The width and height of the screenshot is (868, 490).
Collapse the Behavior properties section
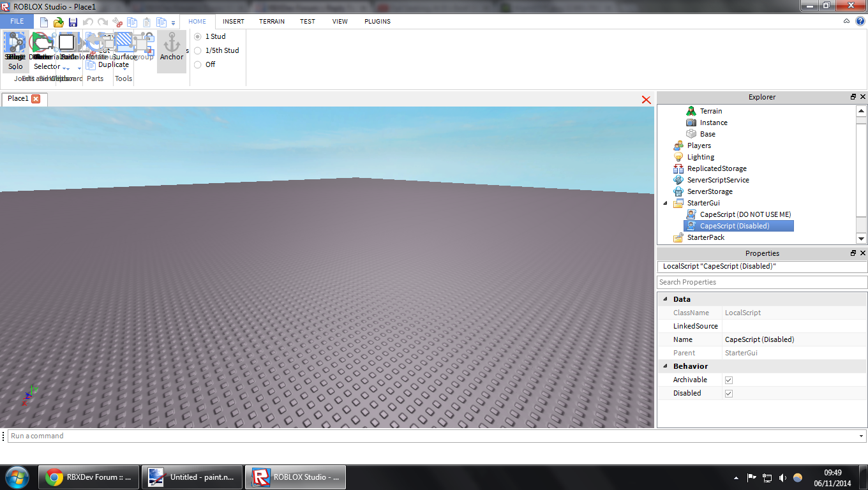point(666,366)
